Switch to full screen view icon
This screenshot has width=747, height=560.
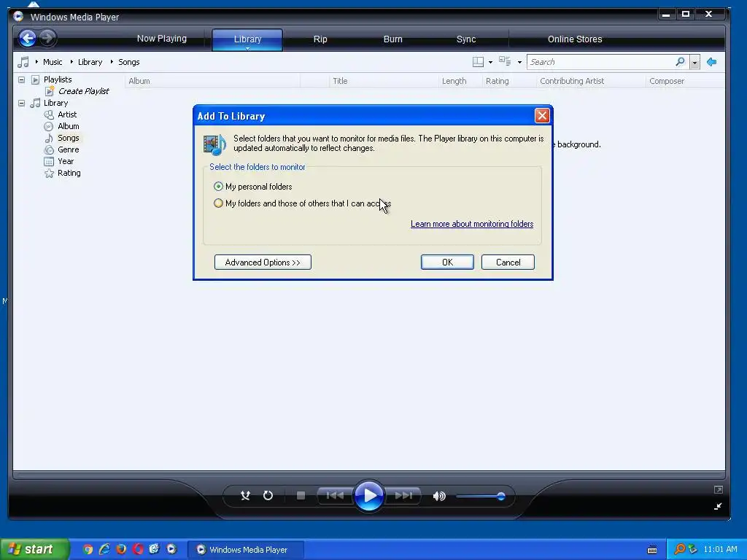click(x=719, y=489)
